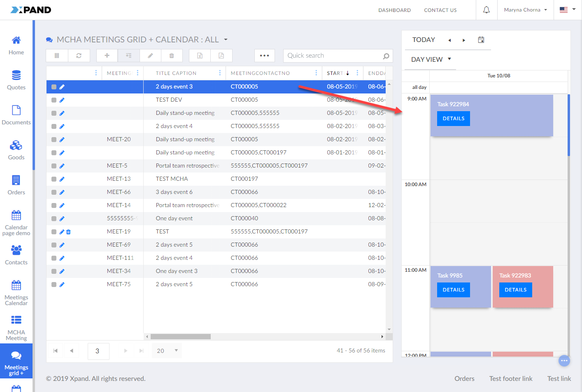
Task: Add a new meeting record
Action: tap(107, 55)
